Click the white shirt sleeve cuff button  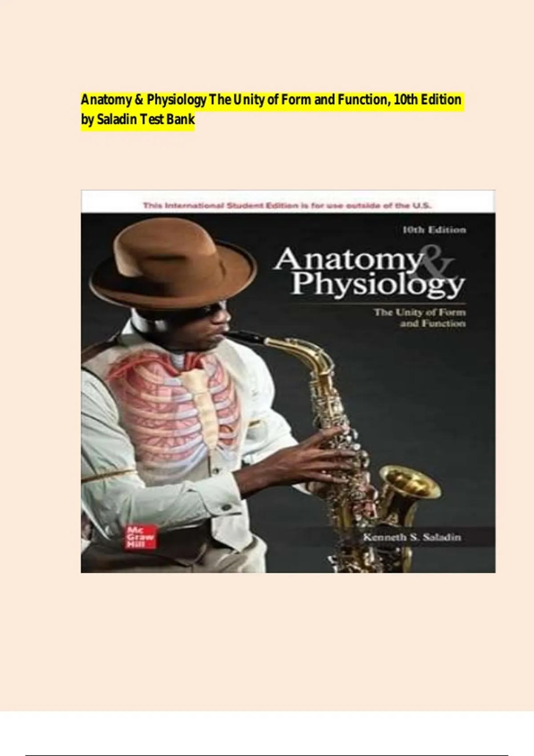click(226, 507)
